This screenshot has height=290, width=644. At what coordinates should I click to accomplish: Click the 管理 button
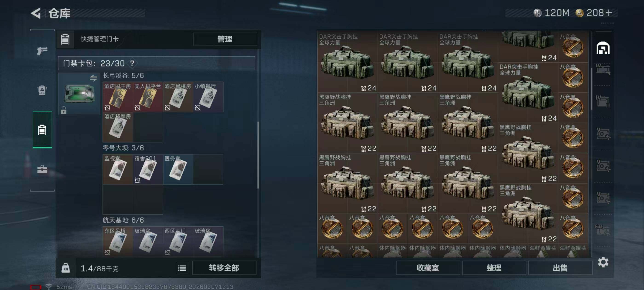click(225, 39)
